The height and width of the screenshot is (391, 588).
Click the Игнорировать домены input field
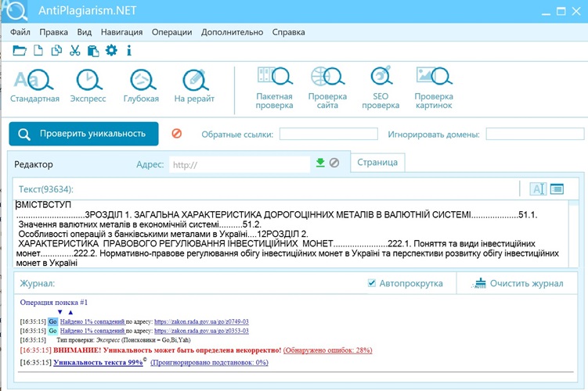535,134
